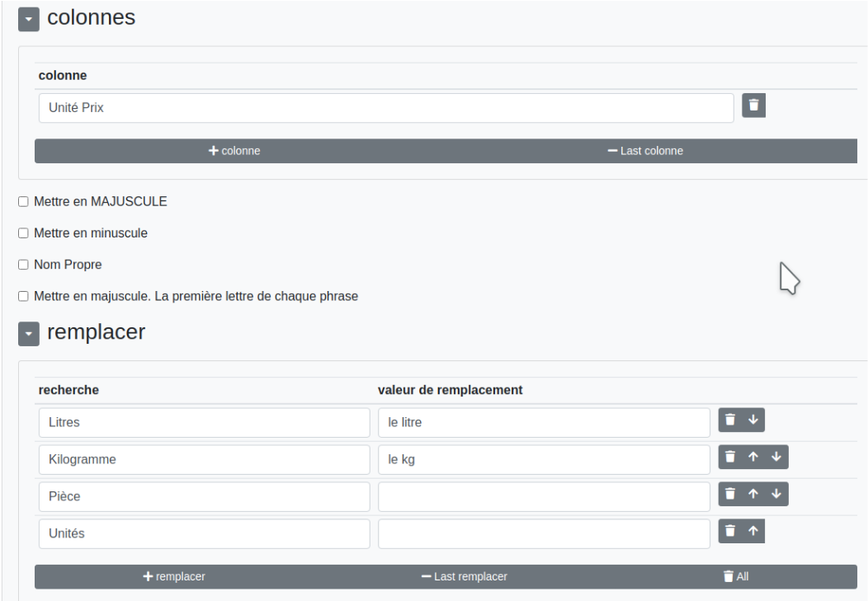Screen dimensions: 868x601
Task: Delete the Kilogramme replacement row
Action: 729,457
